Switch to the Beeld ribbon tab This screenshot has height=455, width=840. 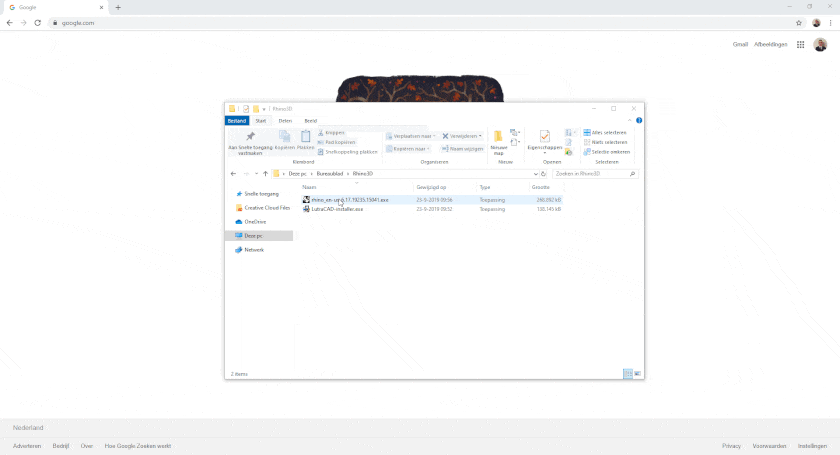point(311,121)
